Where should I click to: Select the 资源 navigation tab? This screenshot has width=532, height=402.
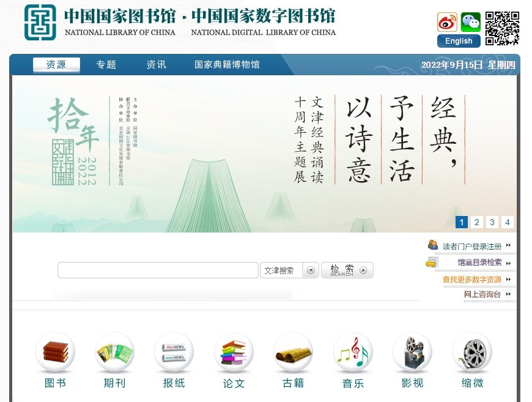[x=56, y=64]
